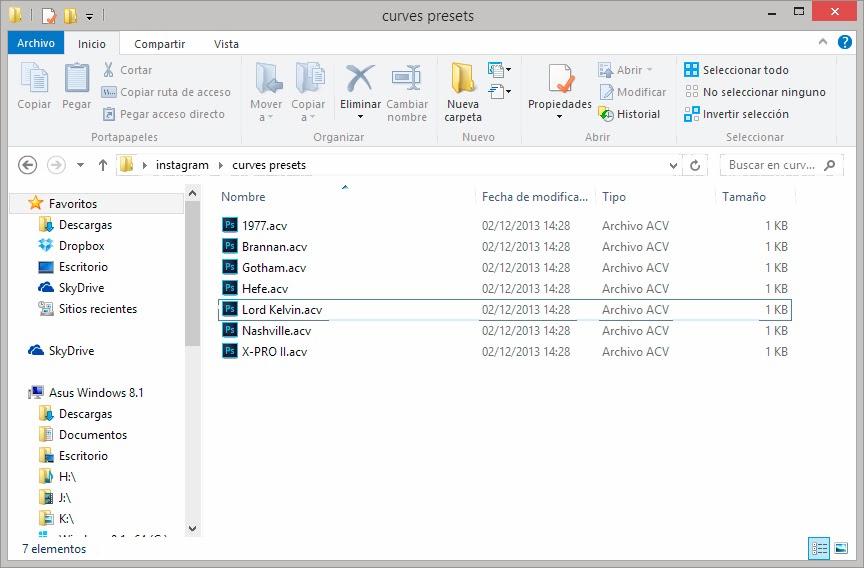Open the new item dropdown icon
This screenshot has height=568, width=864.
coord(499,70)
